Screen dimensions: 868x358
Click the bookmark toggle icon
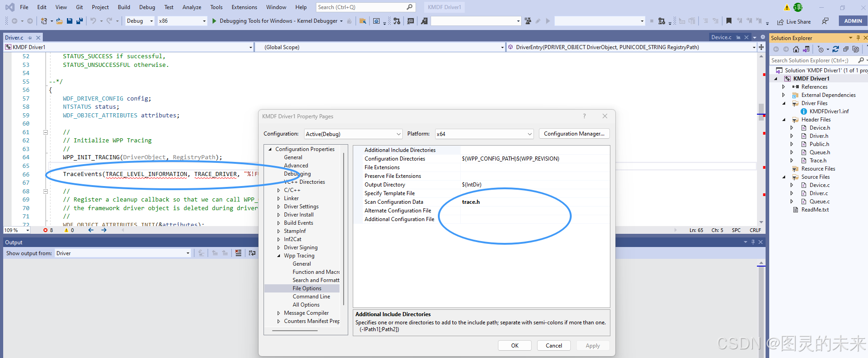pyautogui.click(x=729, y=21)
